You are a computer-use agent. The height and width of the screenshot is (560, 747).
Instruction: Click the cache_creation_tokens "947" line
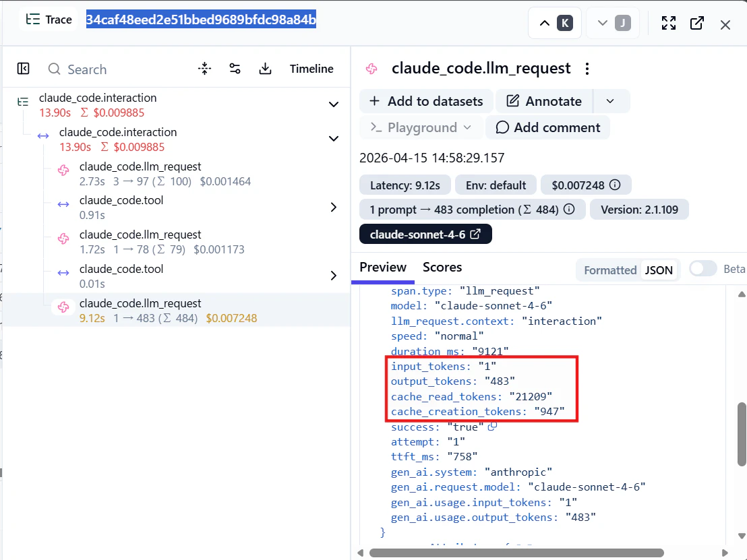[477, 411]
